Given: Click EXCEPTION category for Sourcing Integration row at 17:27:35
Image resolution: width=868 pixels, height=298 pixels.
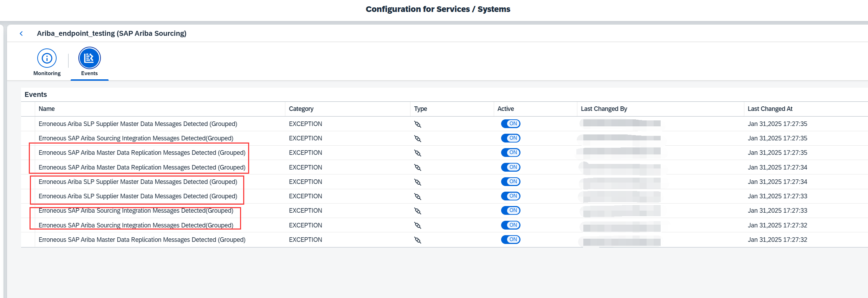Looking at the screenshot, I should point(305,138).
